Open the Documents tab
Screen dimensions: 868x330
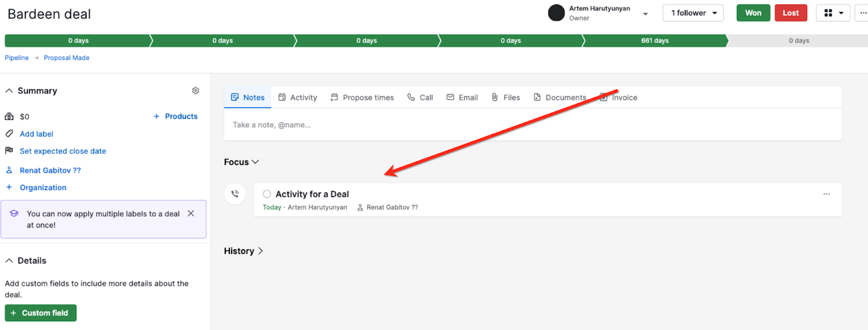[560, 98]
